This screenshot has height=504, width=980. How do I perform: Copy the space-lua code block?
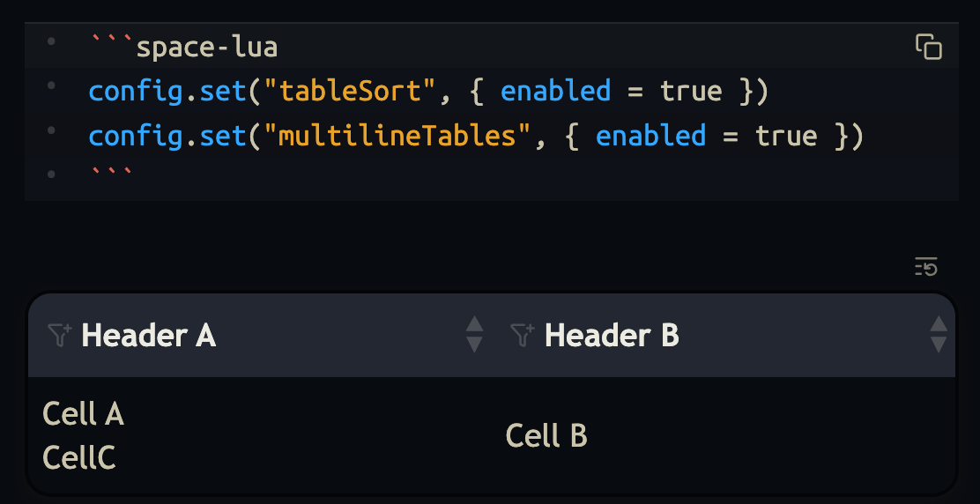(929, 47)
